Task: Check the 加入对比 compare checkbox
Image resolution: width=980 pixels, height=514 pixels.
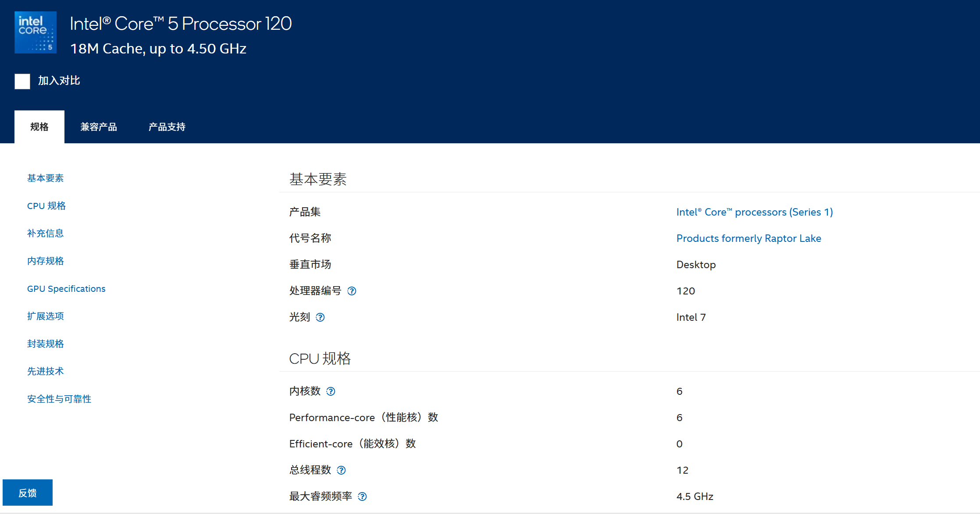Action: pyautogui.click(x=22, y=81)
